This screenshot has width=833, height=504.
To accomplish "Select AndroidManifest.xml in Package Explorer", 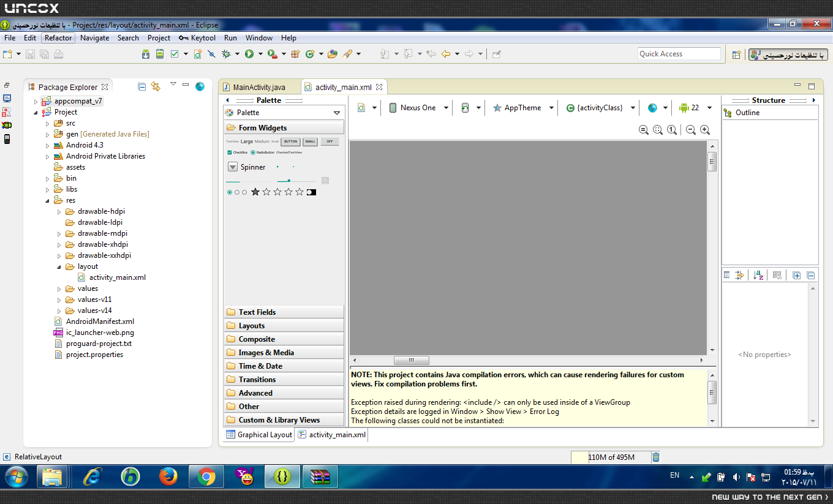I will tap(100, 322).
